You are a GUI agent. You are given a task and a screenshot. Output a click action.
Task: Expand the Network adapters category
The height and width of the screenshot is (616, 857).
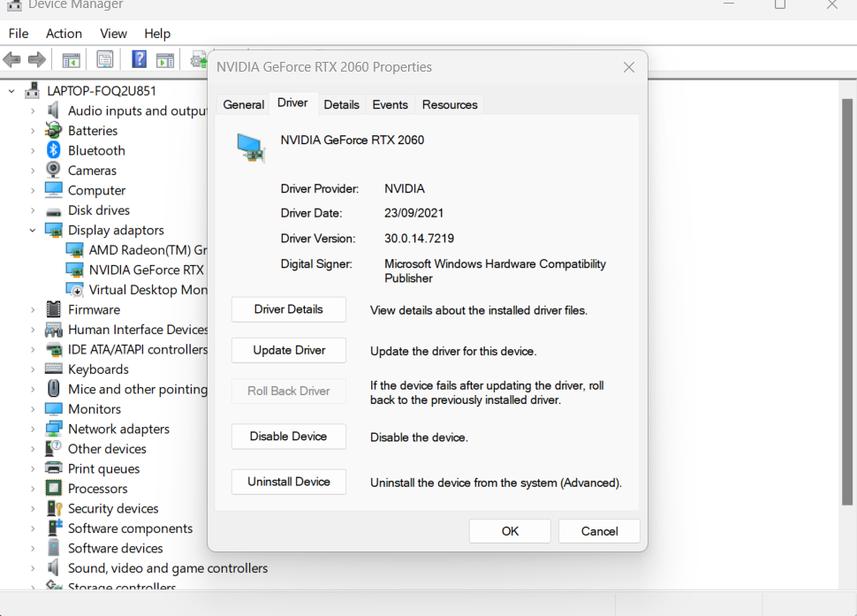pos(33,430)
